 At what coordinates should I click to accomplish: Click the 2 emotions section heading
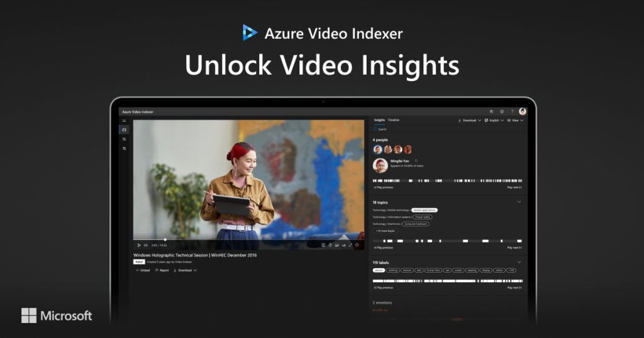[382, 303]
